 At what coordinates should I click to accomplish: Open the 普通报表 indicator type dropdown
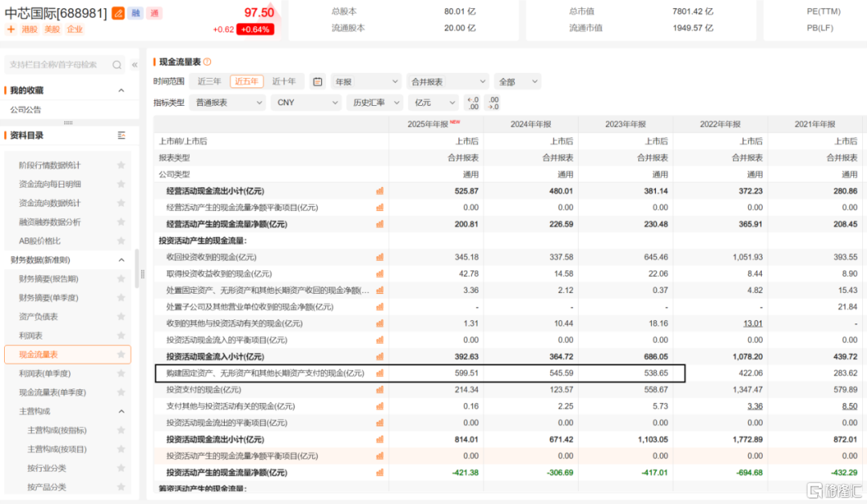[228, 103]
